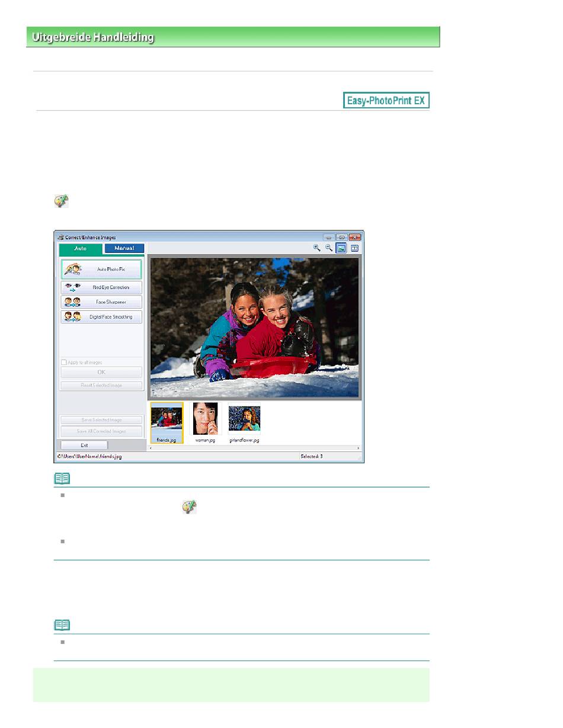
Task: Select the friends.jpg thumbnail
Action: click(167, 422)
